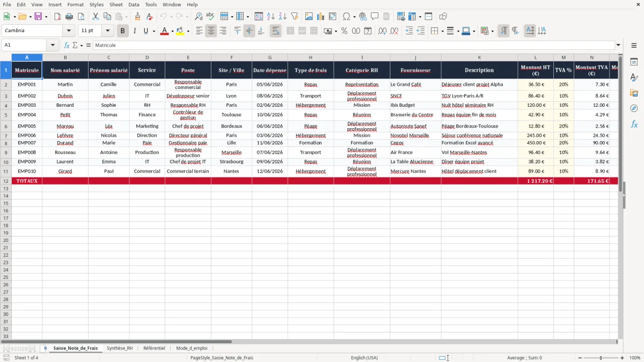This screenshot has height=362, width=644.
Task: Click the formula input line
Action: [x=353, y=45]
